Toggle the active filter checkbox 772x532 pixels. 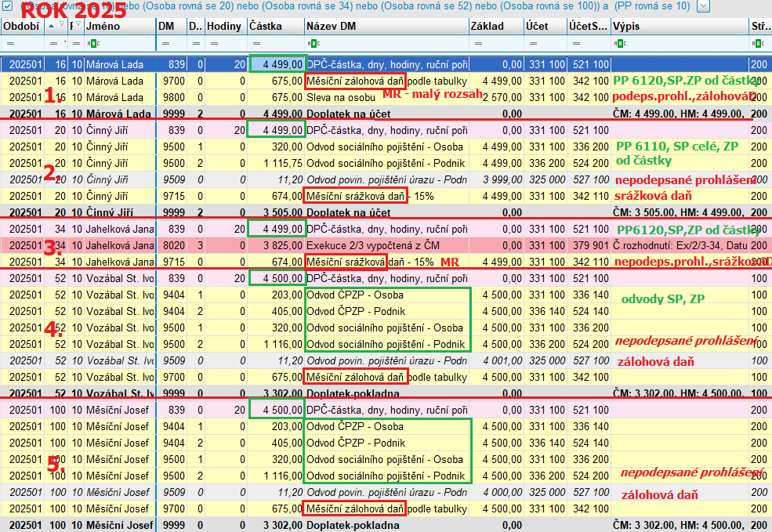[x=8, y=6]
